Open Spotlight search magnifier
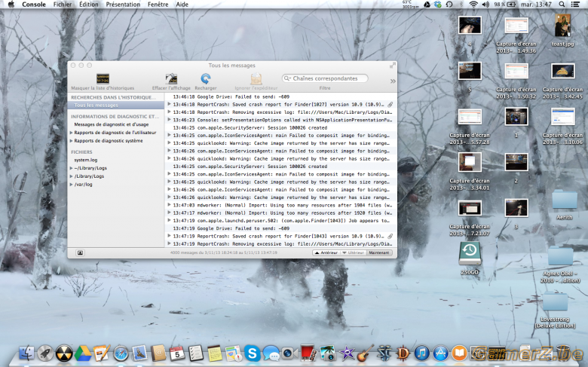Screen dimensions: 588x367 (x=562, y=5)
